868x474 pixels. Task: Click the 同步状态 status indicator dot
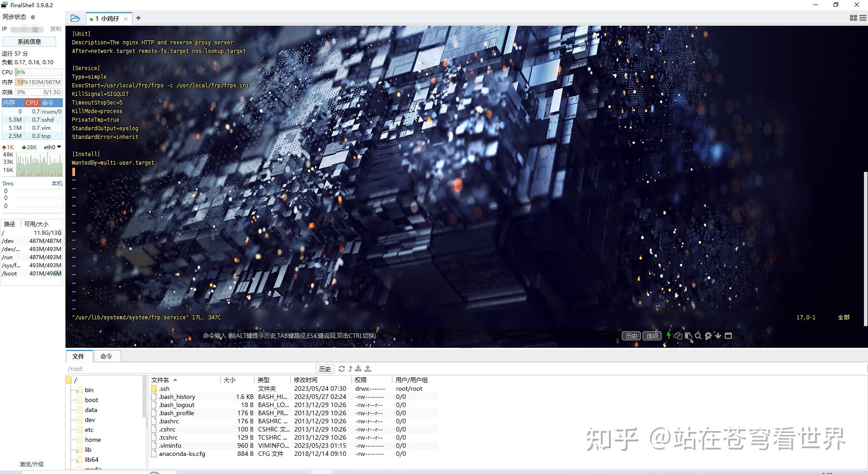pyautogui.click(x=33, y=17)
